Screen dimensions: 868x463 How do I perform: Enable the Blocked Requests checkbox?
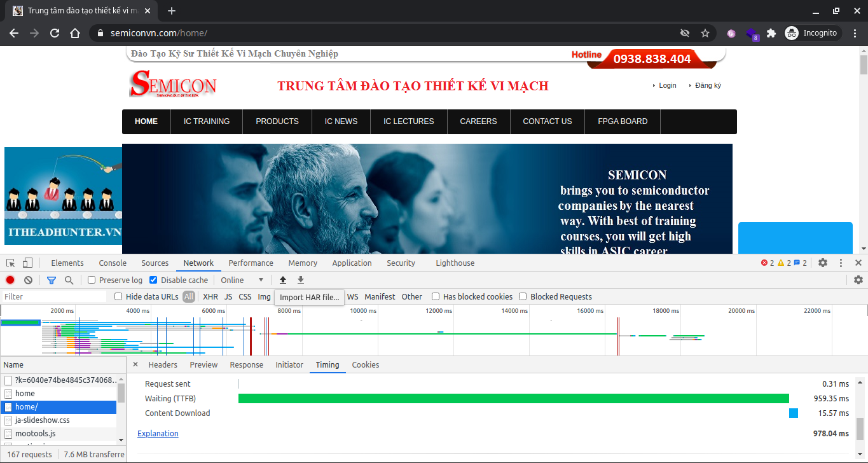pyautogui.click(x=523, y=296)
